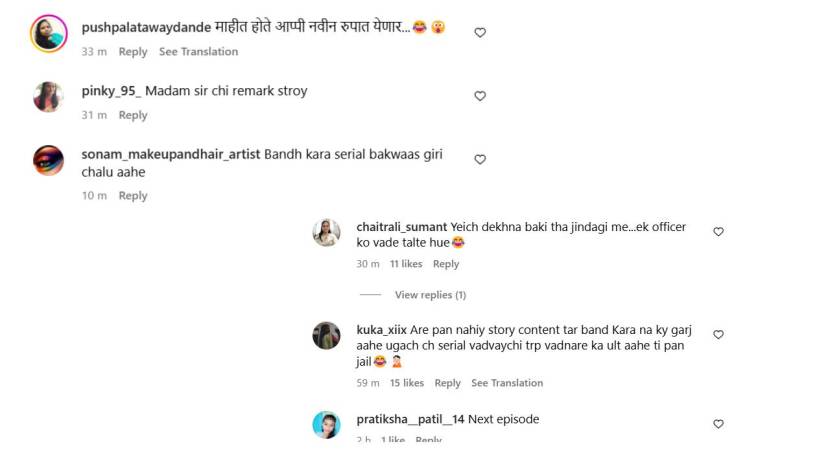Like pratiksha__patil__14's Next episode comment
This screenshot has height=466, width=830.
[x=718, y=424]
